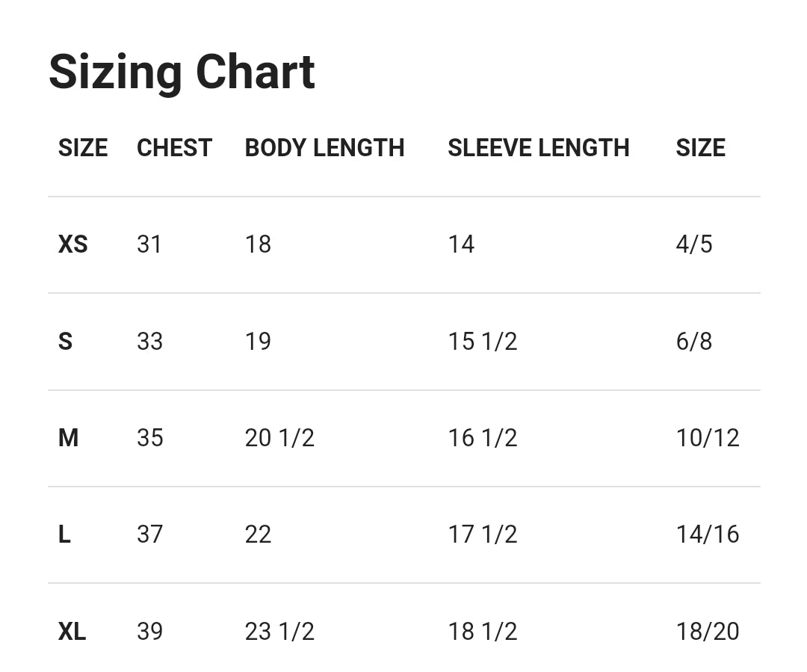Select chest measurement 33
The height and width of the screenshot is (672, 807).
pyautogui.click(x=149, y=342)
